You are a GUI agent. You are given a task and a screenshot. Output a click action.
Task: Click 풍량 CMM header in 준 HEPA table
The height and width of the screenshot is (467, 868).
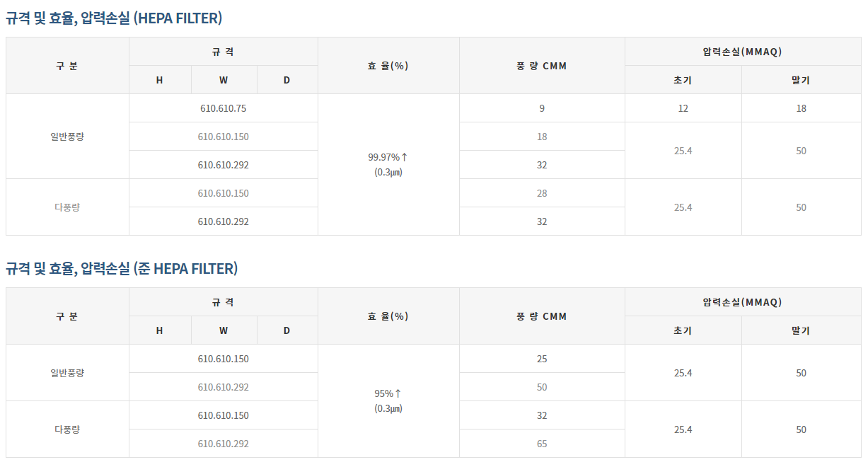point(541,316)
